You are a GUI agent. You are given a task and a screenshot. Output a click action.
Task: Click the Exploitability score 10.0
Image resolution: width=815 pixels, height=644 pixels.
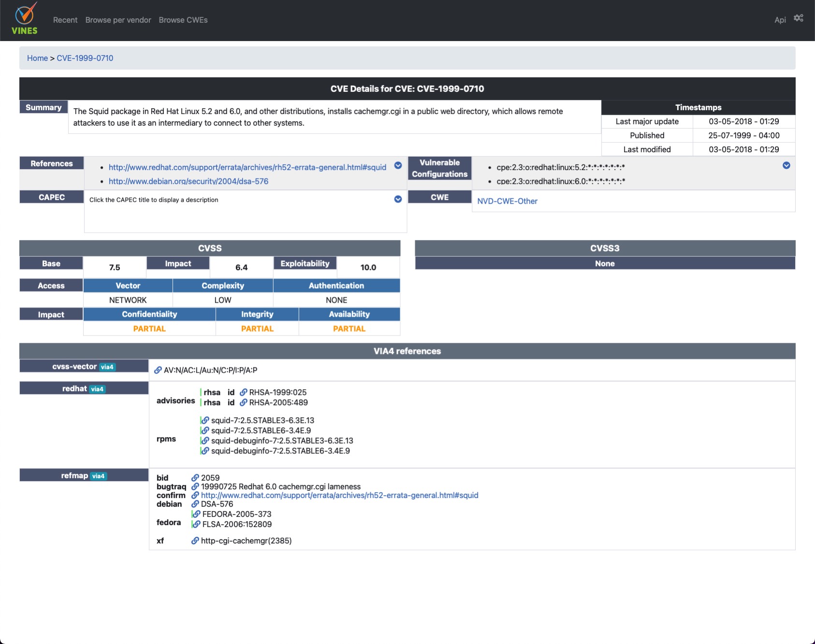368,267
